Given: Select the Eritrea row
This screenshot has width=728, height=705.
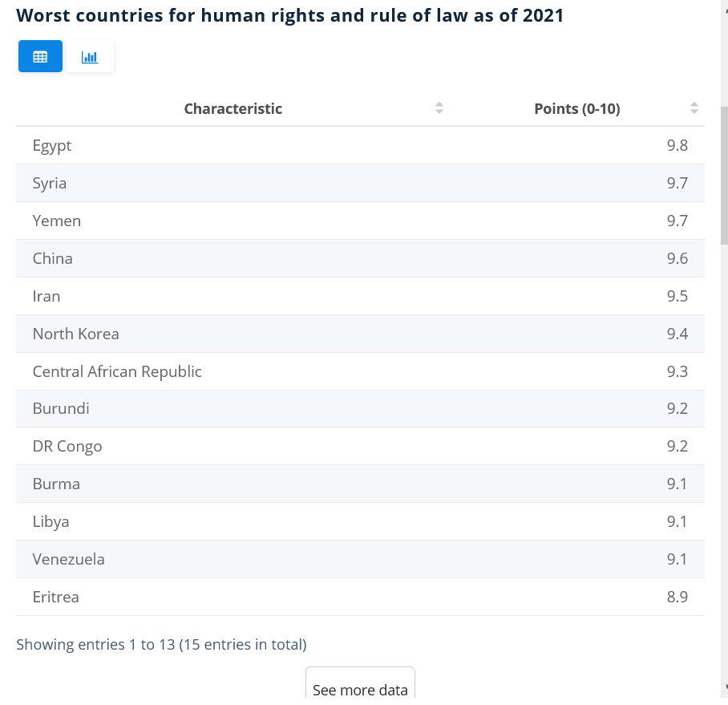Looking at the screenshot, I should (360, 597).
